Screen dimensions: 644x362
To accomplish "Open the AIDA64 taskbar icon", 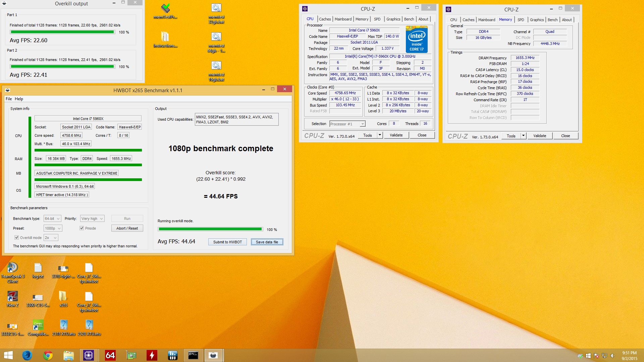I will [x=110, y=355].
